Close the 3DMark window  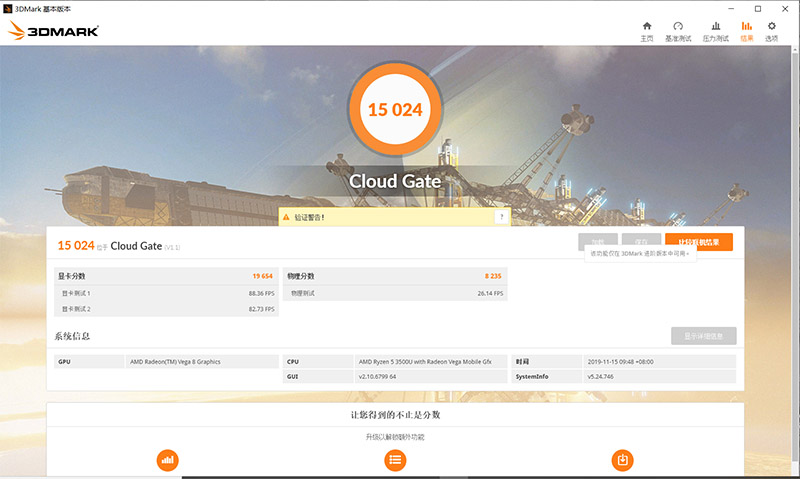click(x=785, y=9)
